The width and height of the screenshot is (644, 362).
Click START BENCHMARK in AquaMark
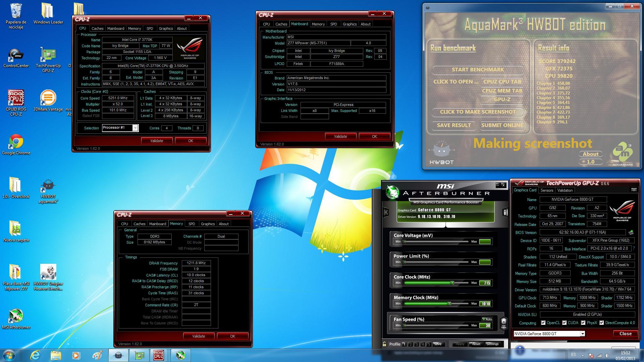478,70
